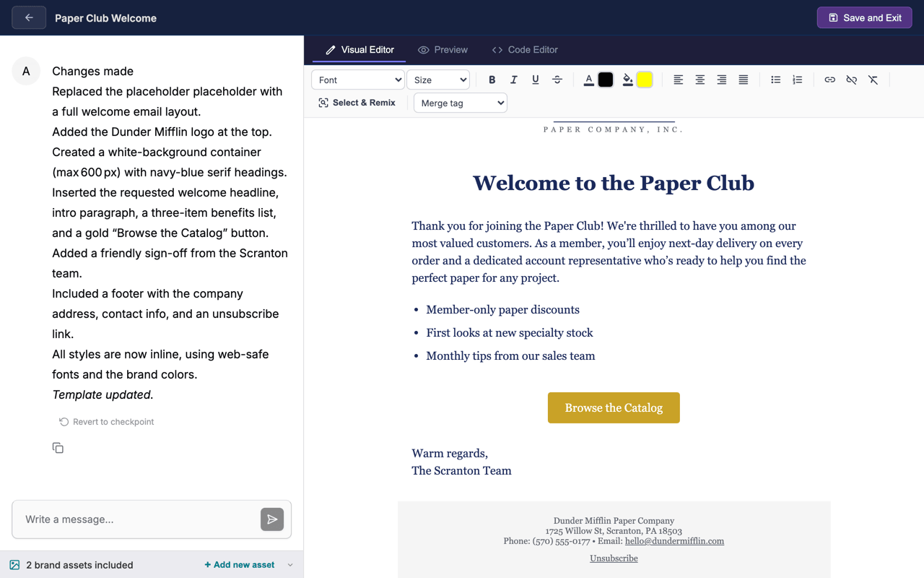Align text left
The height and width of the screenshot is (578, 924).
click(x=678, y=80)
